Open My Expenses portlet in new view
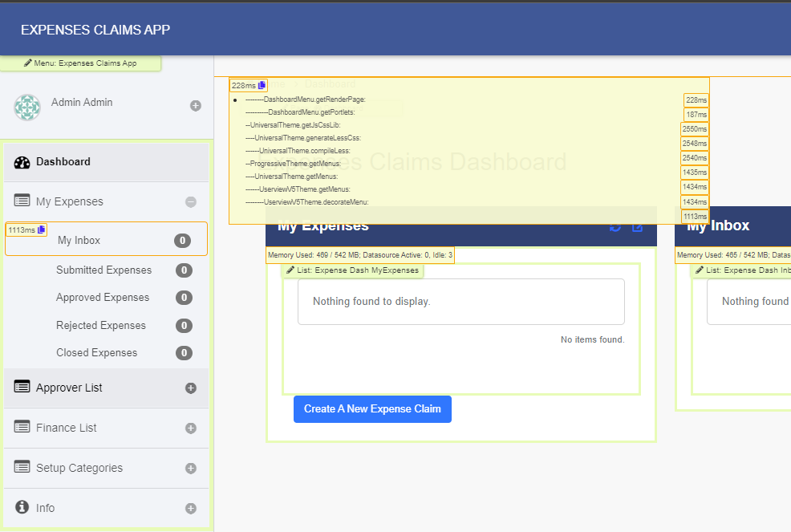The height and width of the screenshot is (532, 791). click(638, 226)
